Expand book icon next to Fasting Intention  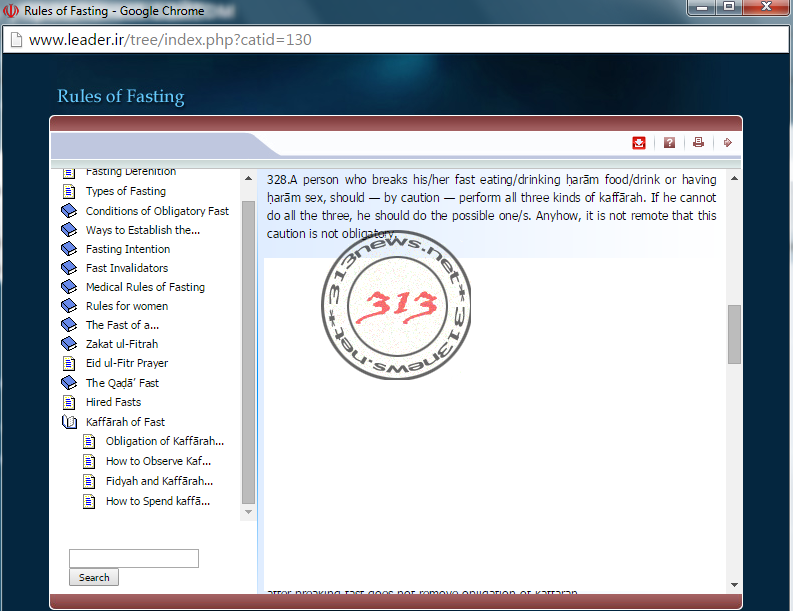(x=69, y=249)
